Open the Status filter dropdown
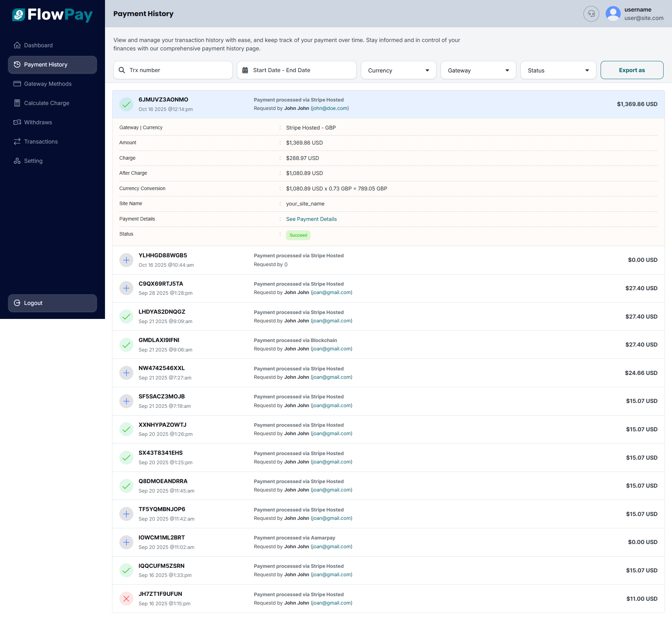Viewport: 672px width, 620px height. 558,70
